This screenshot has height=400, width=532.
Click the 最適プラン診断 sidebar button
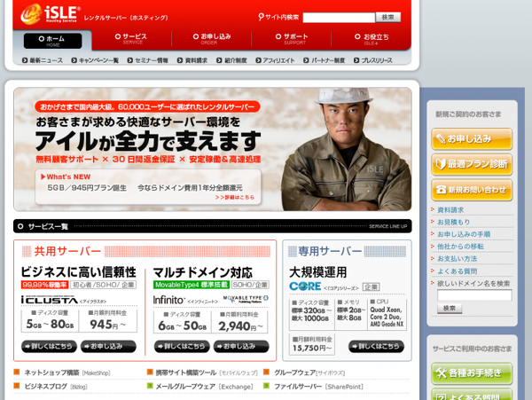[472, 164]
